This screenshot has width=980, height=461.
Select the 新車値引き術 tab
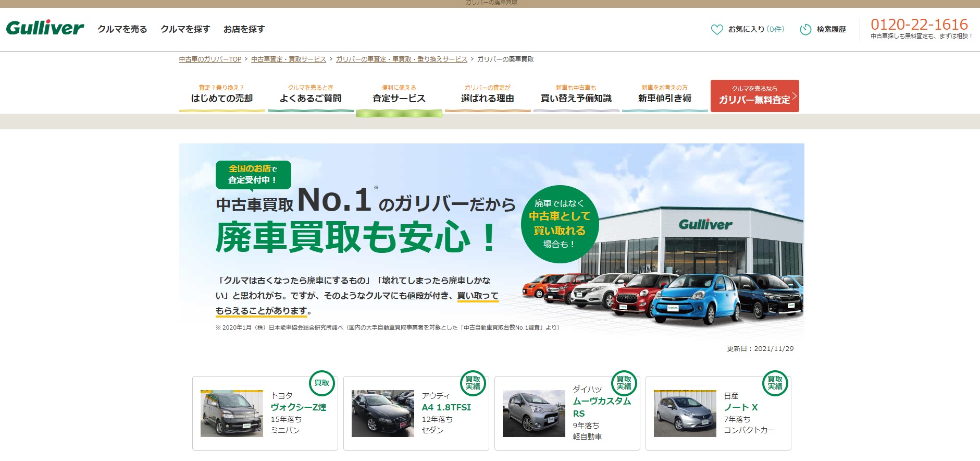point(665,95)
